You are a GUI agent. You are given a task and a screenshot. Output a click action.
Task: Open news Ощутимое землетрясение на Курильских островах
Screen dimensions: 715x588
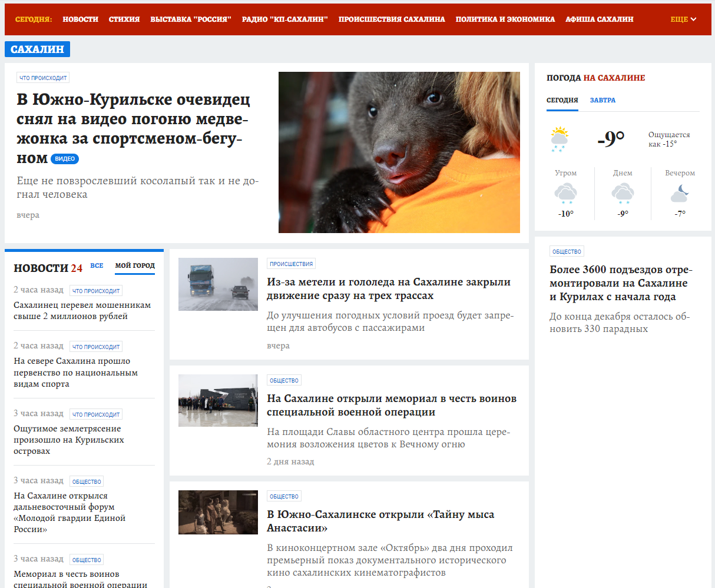pos(69,440)
